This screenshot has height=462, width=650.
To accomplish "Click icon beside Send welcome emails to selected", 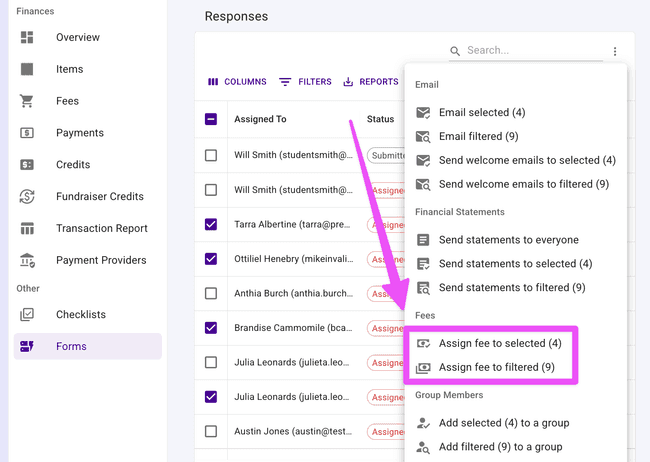I will [423, 160].
